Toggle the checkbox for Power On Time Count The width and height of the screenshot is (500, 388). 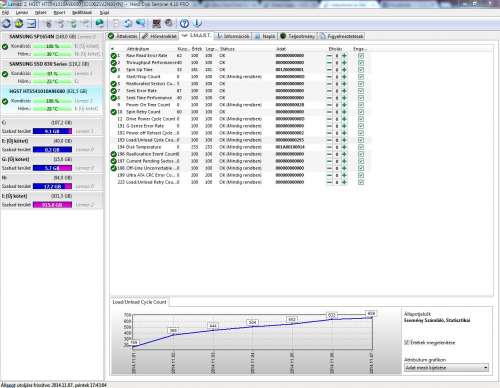[x=361, y=105]
